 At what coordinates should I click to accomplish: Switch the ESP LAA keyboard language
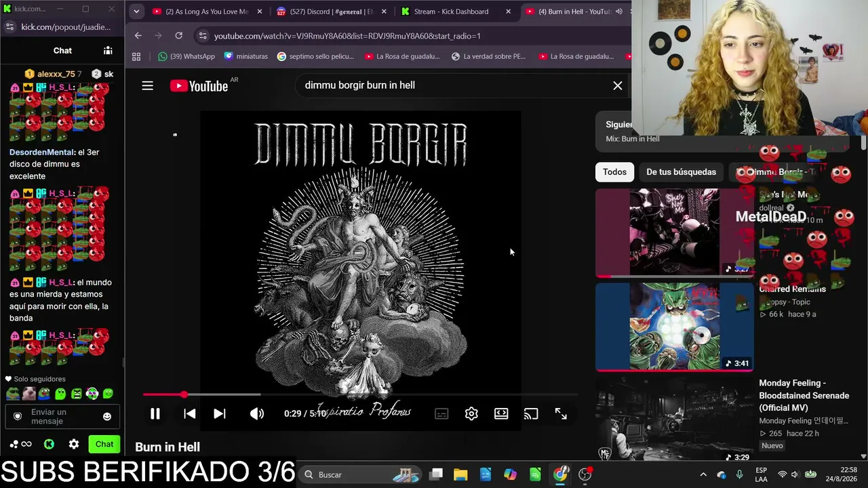762,474
